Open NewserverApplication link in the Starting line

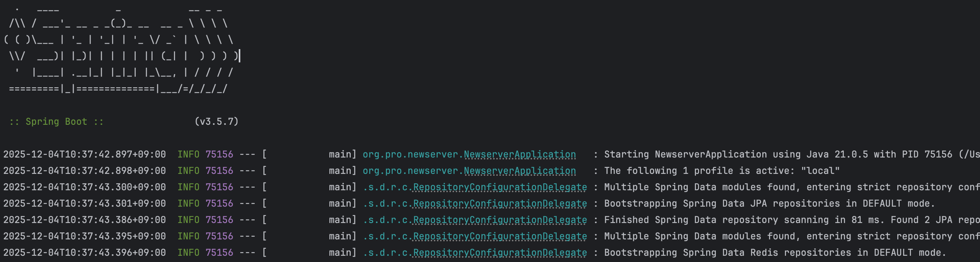[519, 155]
